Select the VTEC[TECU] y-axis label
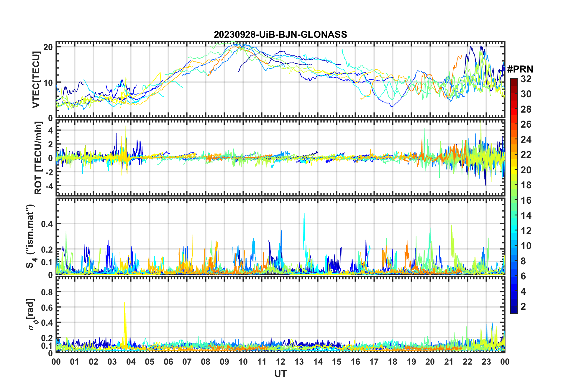This screenshot has width=561, height=392. click(x=36, y=80)
